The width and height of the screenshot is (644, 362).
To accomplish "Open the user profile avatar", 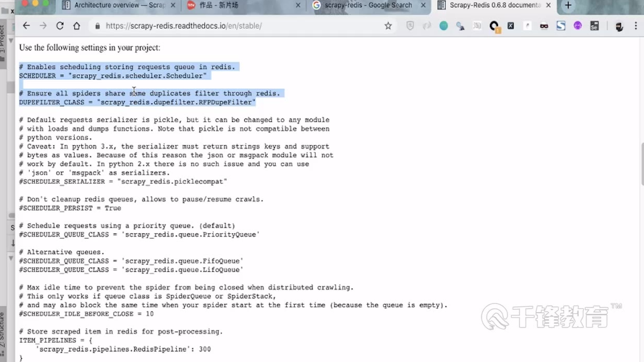I will (x=619, y=26).
